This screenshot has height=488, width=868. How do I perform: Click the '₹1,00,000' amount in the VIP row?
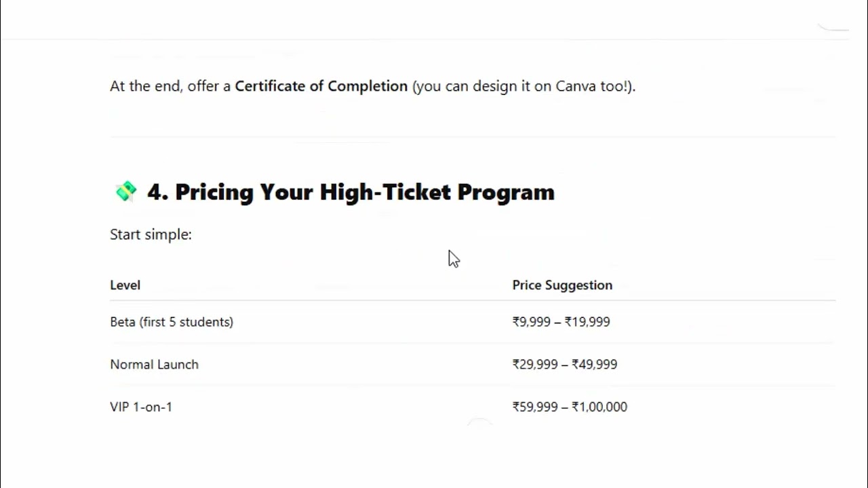[x=599, y=407]
